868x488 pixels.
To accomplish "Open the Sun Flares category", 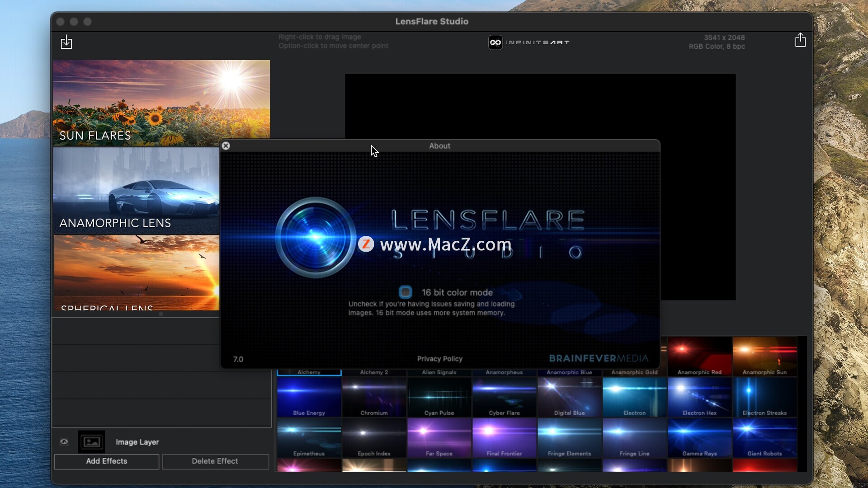I will 161,103.
